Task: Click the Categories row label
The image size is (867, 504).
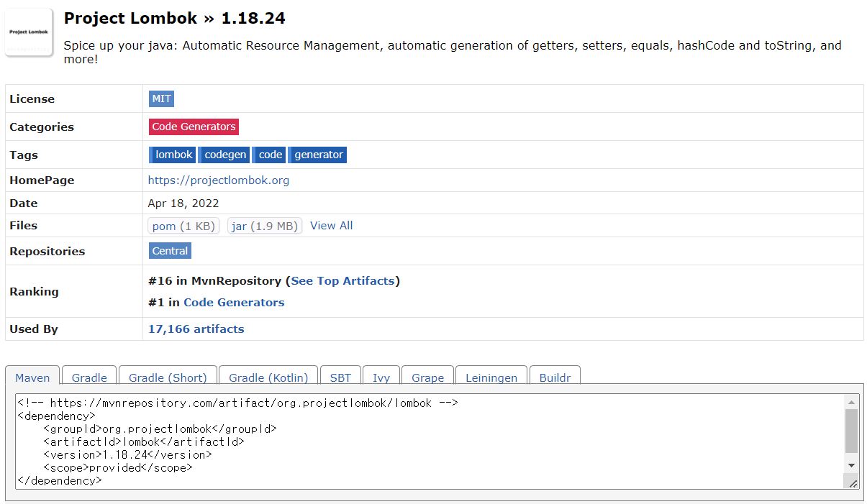Action: 42,127
